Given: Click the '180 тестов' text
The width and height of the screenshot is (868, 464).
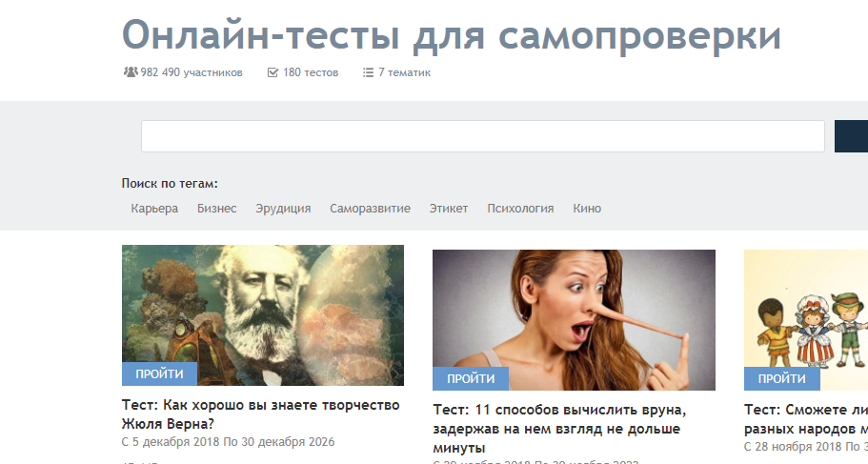Looking at the screenshot, I should point(311,72).
